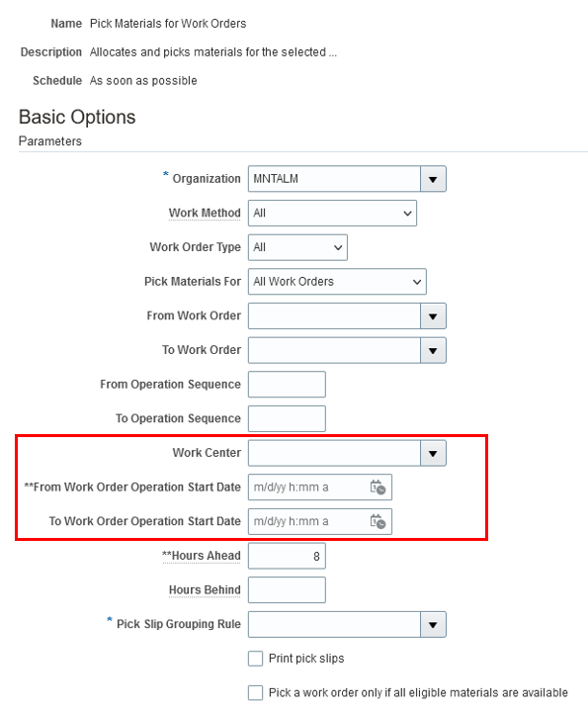Click the Work Center text field
Screen dimensions: 588x711
(334, 453)
